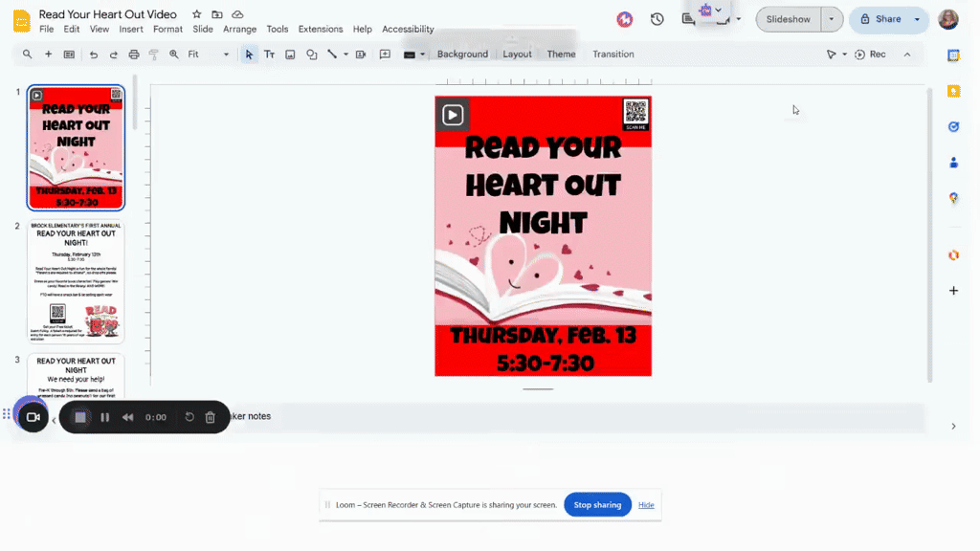Expand the side panel chevron at bottom right
This screenshot has height=551, width=980.
click(954, 426)
